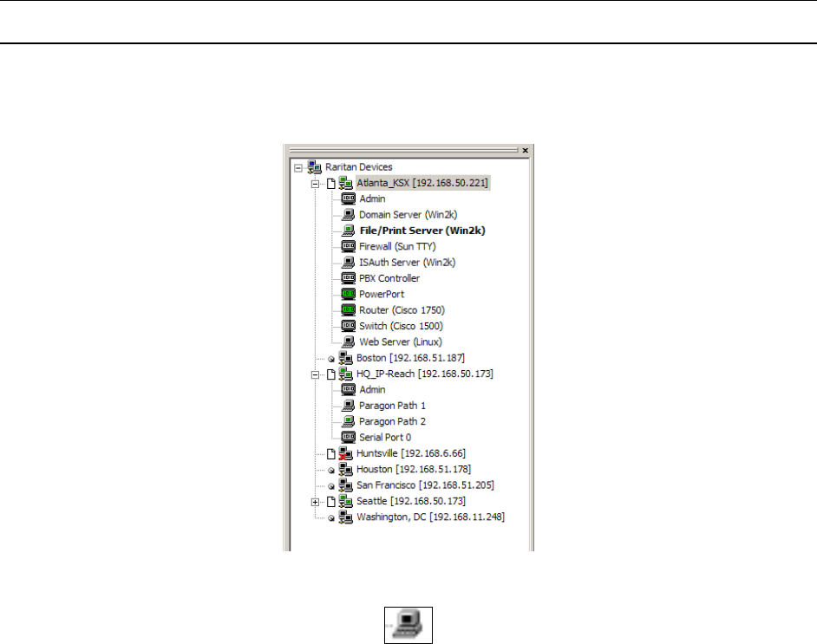
Task: Select Seattle [192.168.50.173] entry
Action: (x=411, y=501)
